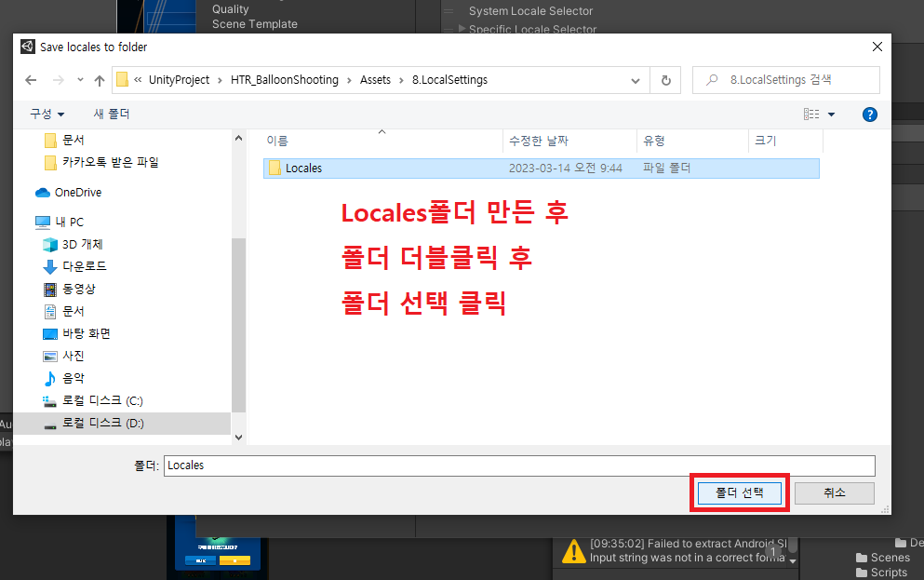Select 카카오톡 받은 파일 folder
Viewport: 924px width, 580px height.
(102, 162)
